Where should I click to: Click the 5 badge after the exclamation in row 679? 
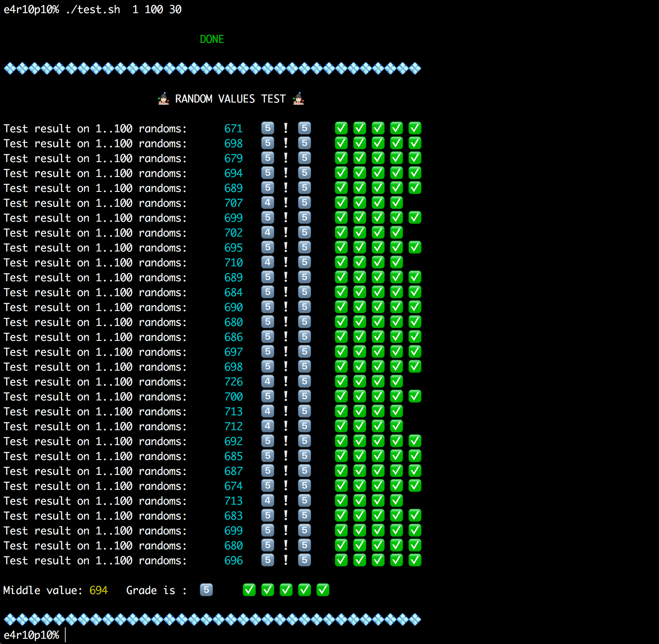[x=305, y=158]
